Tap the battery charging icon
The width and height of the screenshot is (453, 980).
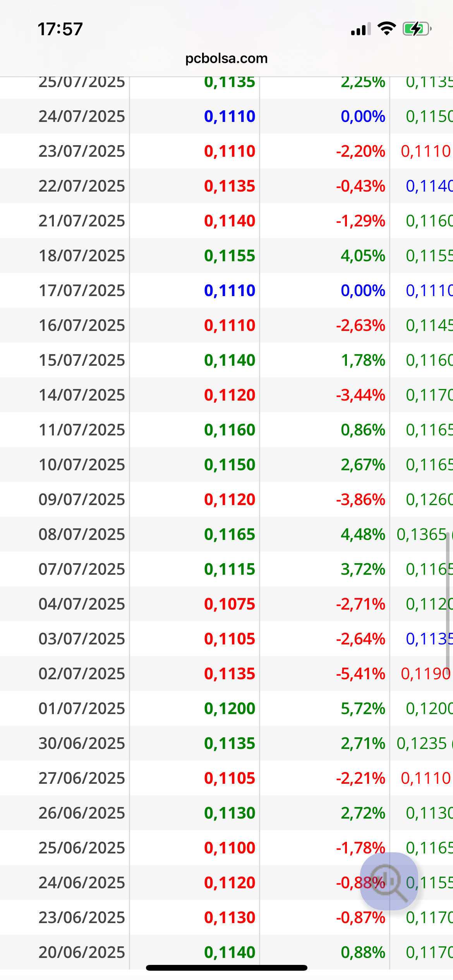click(x=417, y=29)
